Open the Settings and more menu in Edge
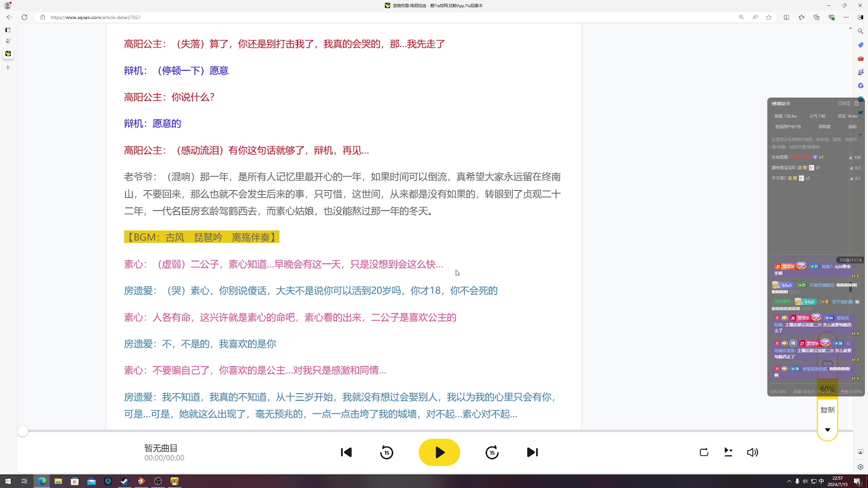Screen dimensions: 868x488 846,17
